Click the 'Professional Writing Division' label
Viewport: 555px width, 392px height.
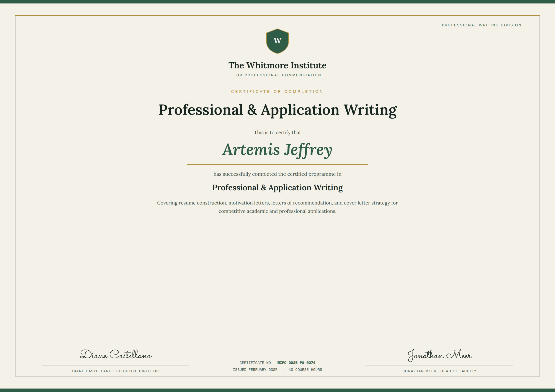click(482, 25)
